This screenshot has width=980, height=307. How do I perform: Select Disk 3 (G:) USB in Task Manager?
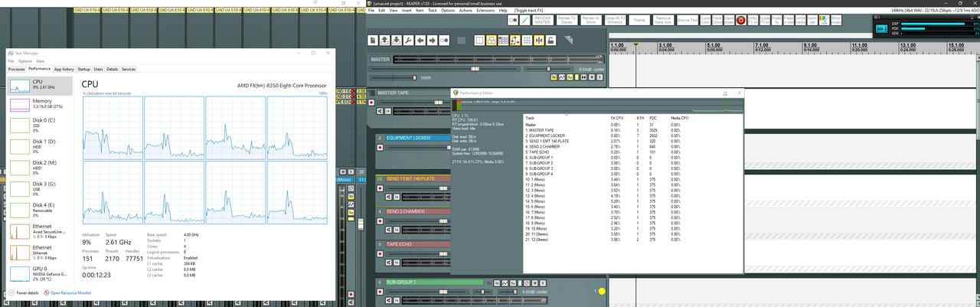pyautogui.click(x=39, y=188)
